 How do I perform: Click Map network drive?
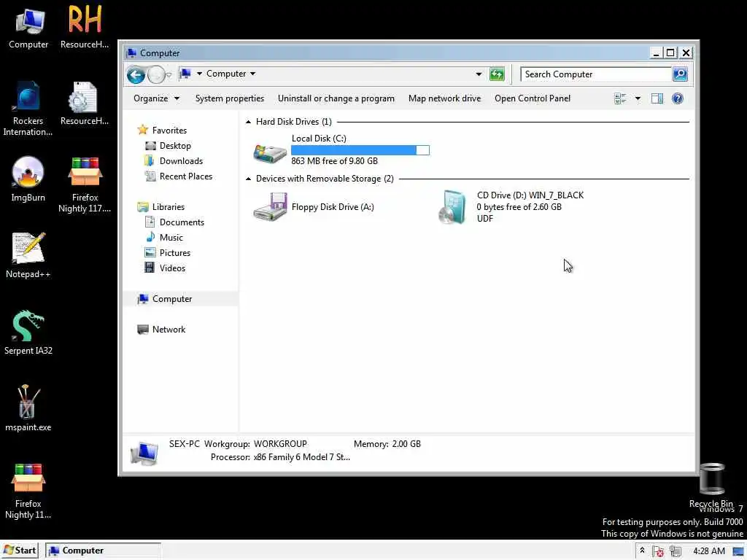click(x=444, y=98)
